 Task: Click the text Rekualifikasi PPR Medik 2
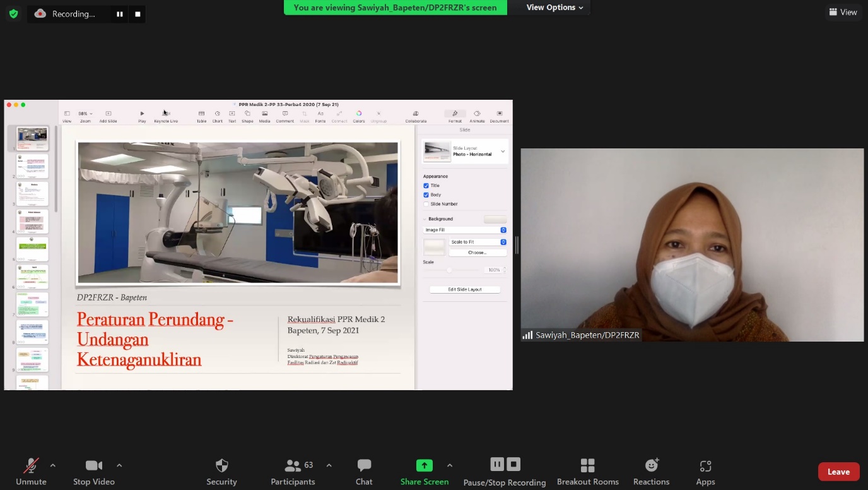click(336, 320)
